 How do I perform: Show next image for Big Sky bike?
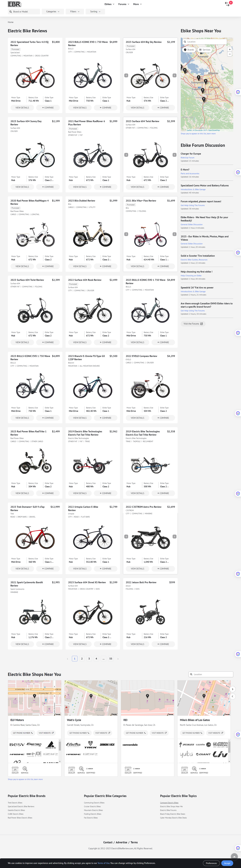tap(174, 76)
